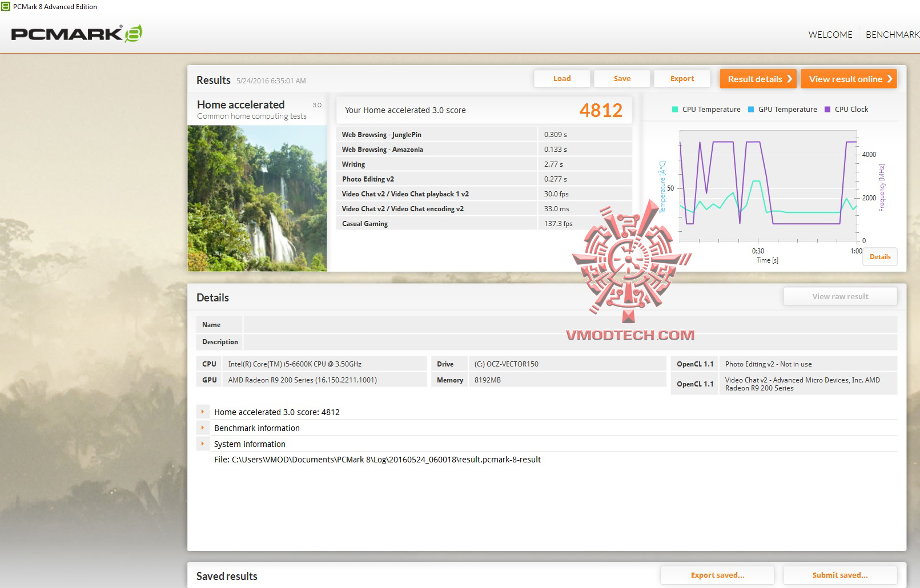Click the Video Chat v2 OpenCL device text
This screenshot has height=588, width=920.
[x=802, y=384]
